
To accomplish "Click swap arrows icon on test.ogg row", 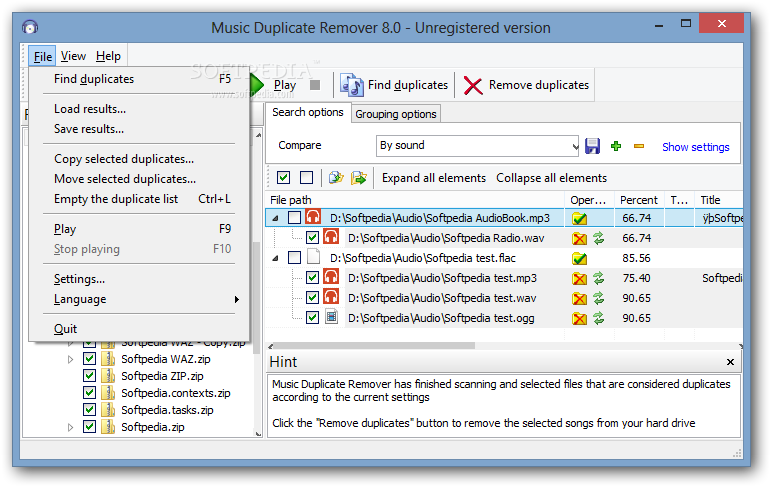I will tap(598, 318).
